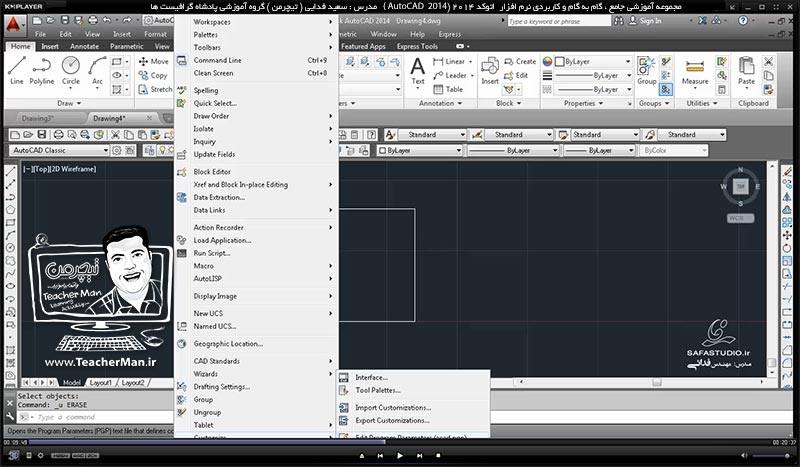This screenshot has width=800, height=467.
Task: Skip to next track in player
Action: pyautogui.click(x=419, y=455)
